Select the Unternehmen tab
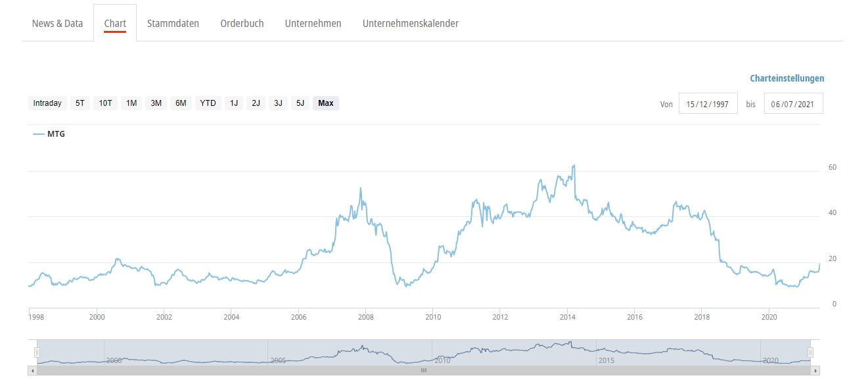The image size is (868, 388). 313,24
